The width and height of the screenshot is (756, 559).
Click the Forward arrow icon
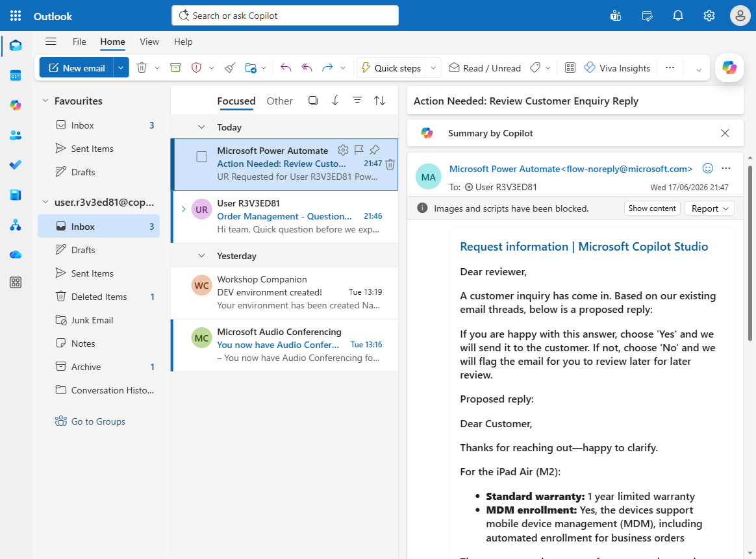click(327, 68)
